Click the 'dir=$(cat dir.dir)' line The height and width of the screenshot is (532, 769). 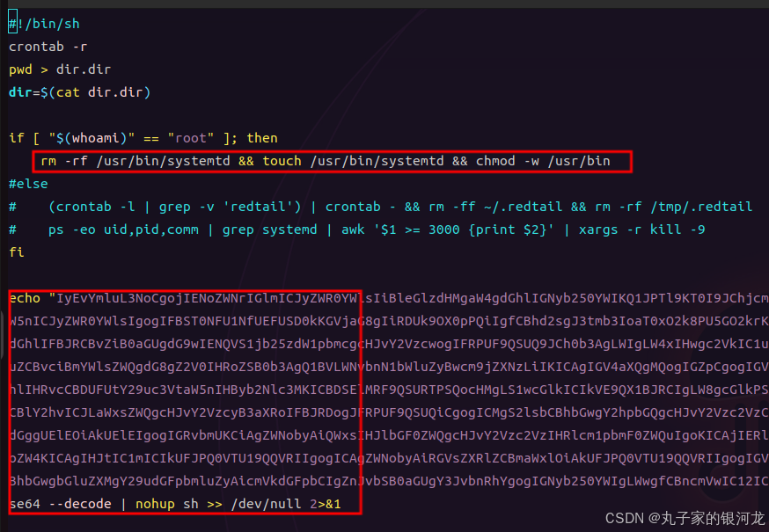79,92
